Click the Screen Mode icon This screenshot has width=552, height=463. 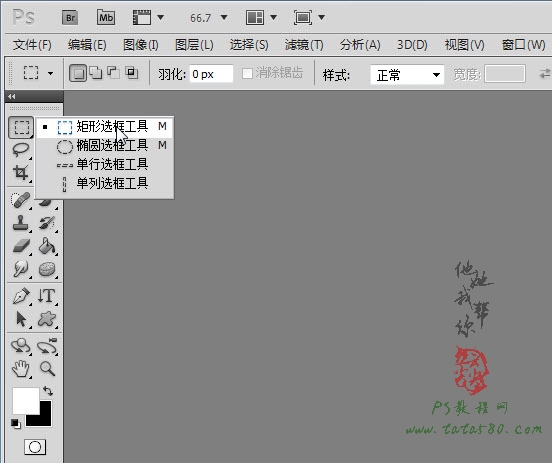[303, 17]
